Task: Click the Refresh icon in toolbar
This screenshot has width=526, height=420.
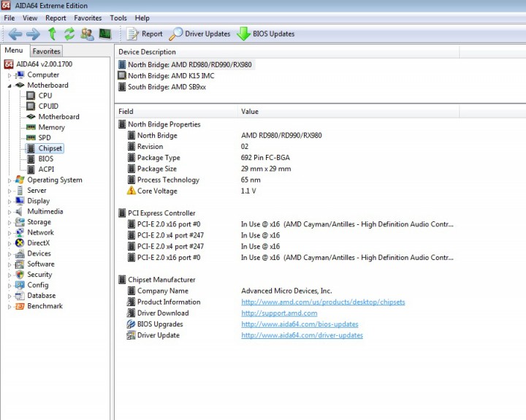Action: coord(69,34)
